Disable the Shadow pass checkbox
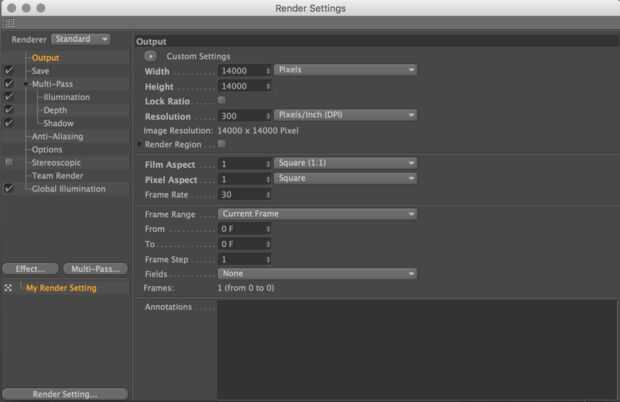The width and height of the screenshot is (620, 402). 9,123
